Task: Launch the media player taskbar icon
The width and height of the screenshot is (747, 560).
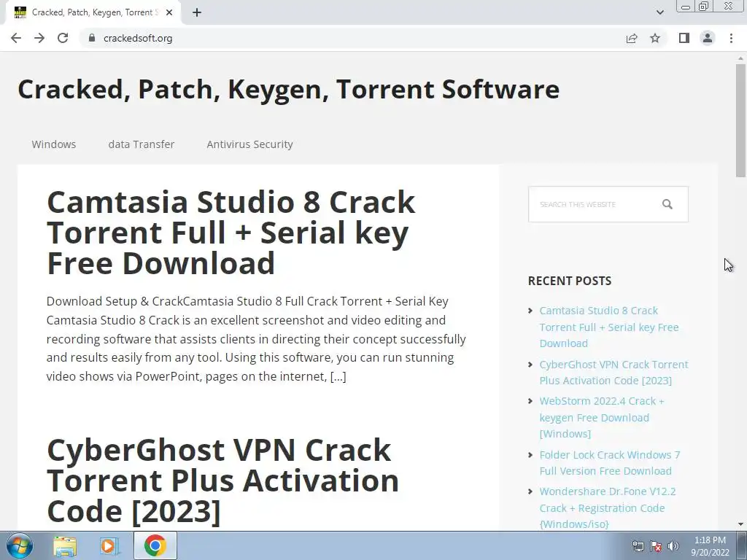Action: [109, 546]
